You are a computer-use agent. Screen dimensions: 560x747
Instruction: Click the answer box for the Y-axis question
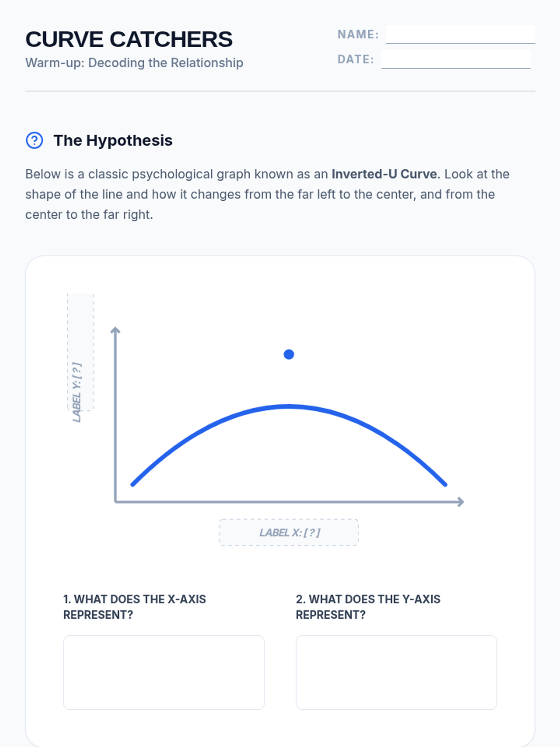coord(396,672)
